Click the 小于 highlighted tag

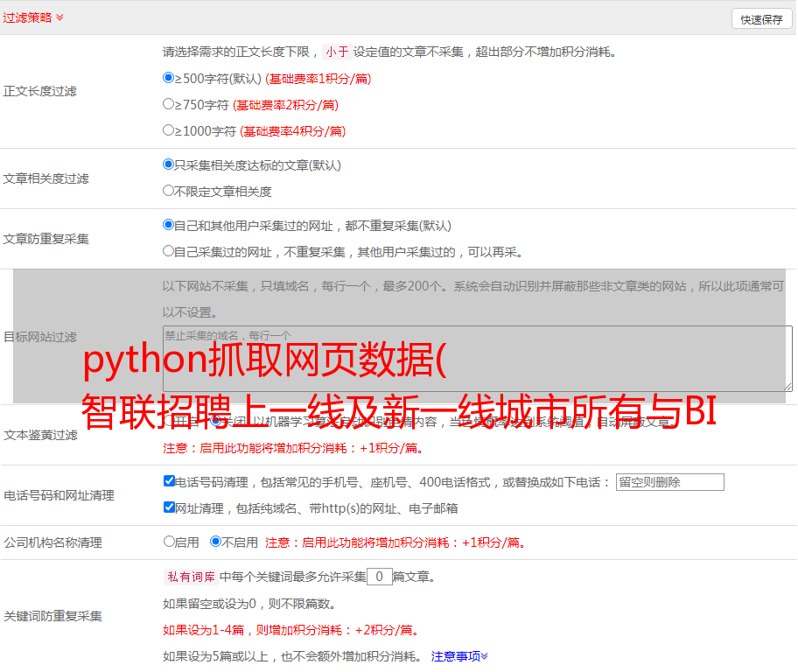pos(337,52)
